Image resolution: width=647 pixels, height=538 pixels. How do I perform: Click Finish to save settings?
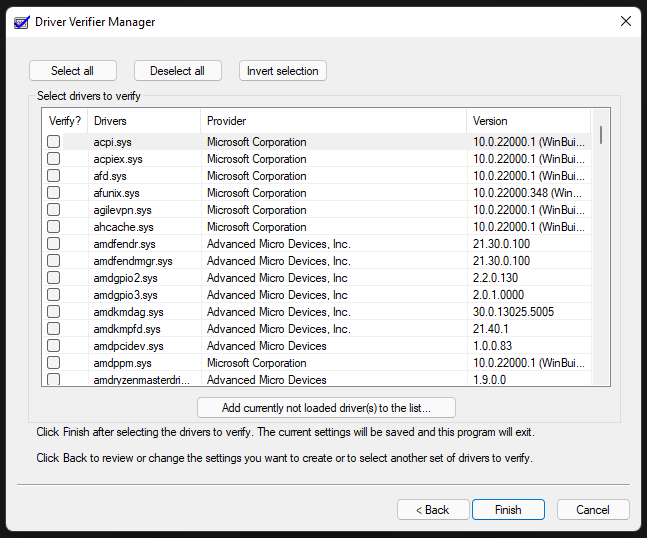[x=508, y=509]
